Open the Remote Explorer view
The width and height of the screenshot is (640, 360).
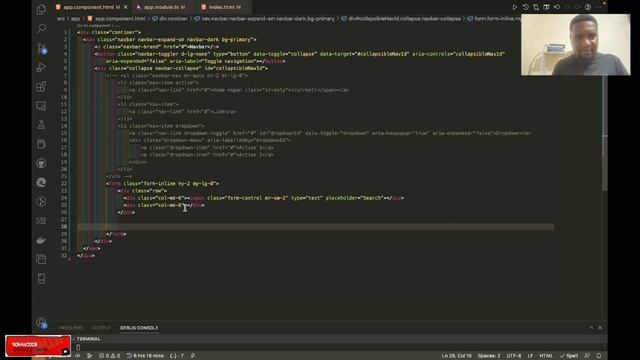tap(41, 106)
